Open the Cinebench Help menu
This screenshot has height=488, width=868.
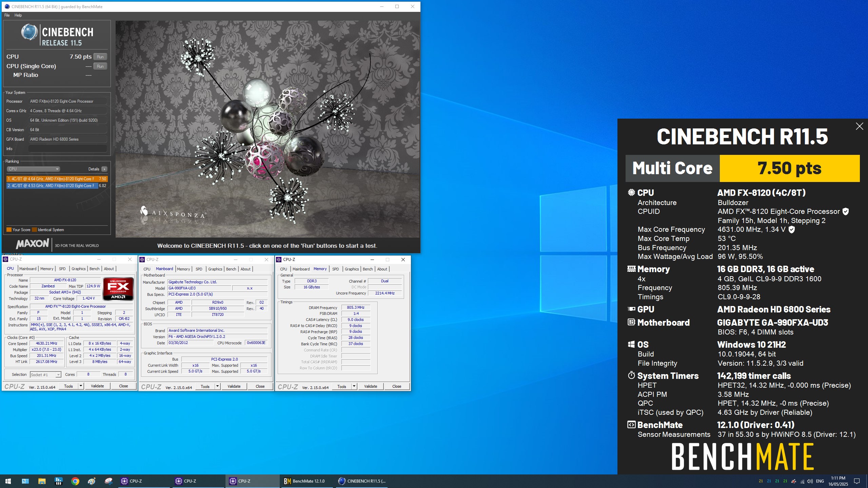[x=18, y=15]
